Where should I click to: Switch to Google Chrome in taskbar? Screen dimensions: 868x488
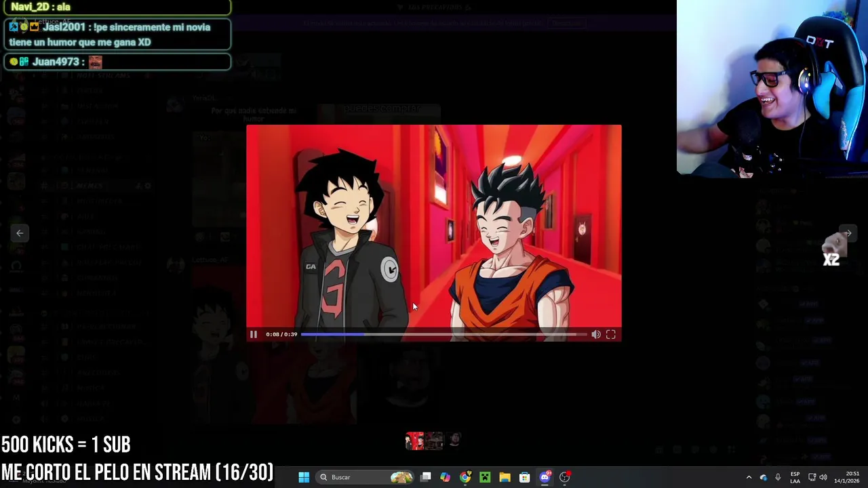point(465,477)
